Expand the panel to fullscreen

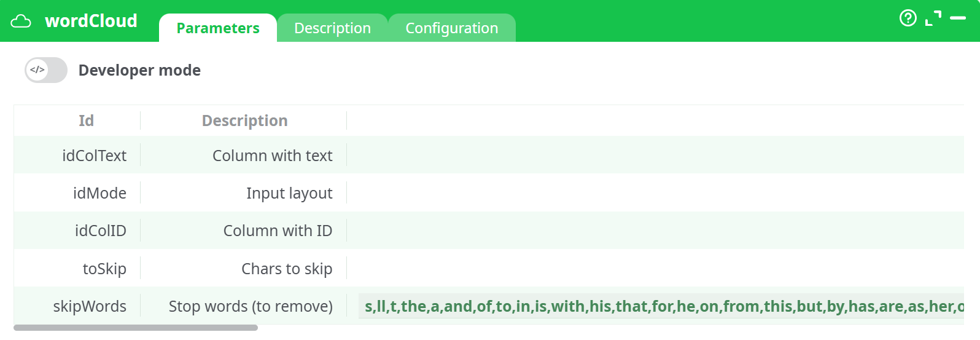click(x=933, y=18)
